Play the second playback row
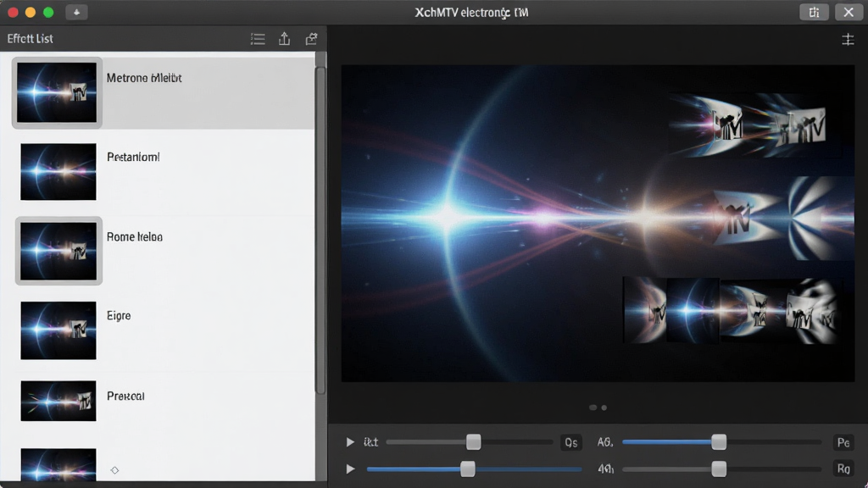Viewport: 868px width, 488px height. [x=350, y=469]
